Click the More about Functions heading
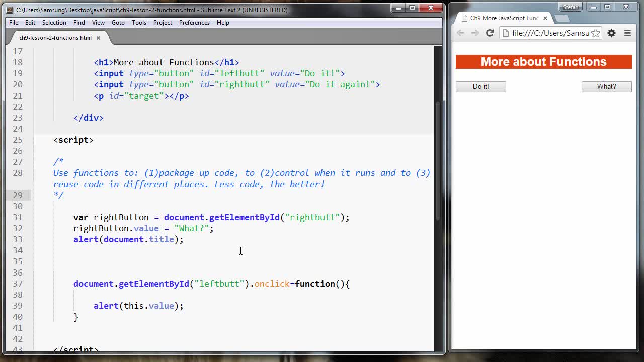 point(543,62)
